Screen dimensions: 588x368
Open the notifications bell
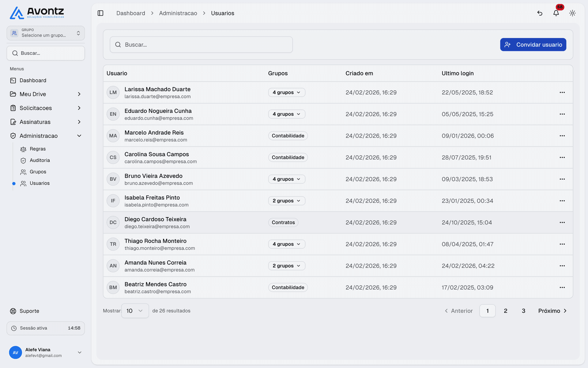(x=556, y=13)
